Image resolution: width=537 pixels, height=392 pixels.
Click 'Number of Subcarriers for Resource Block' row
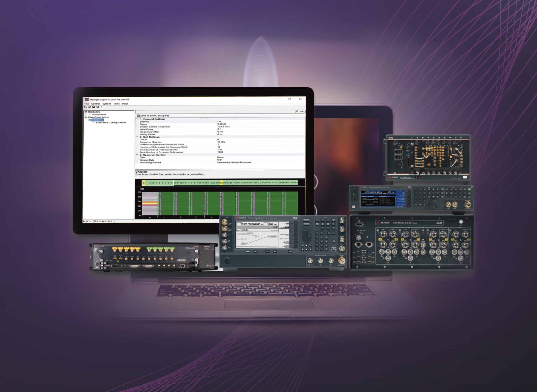point(220,147)
